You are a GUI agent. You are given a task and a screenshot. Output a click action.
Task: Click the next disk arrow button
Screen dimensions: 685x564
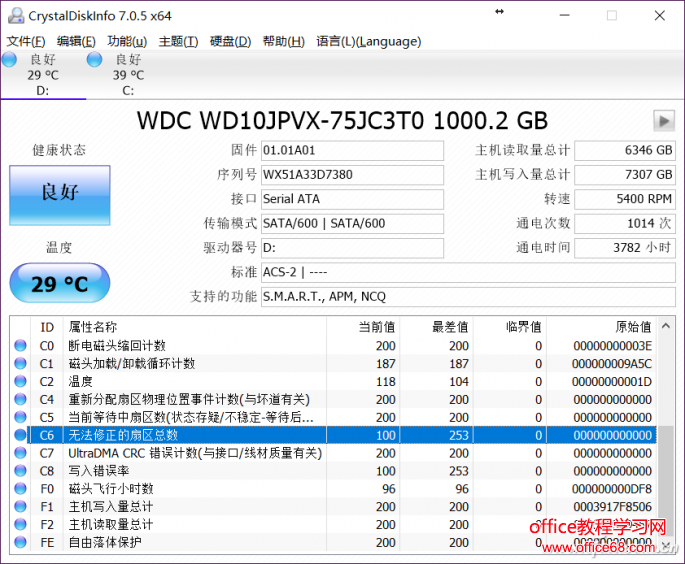pos(664,120)
